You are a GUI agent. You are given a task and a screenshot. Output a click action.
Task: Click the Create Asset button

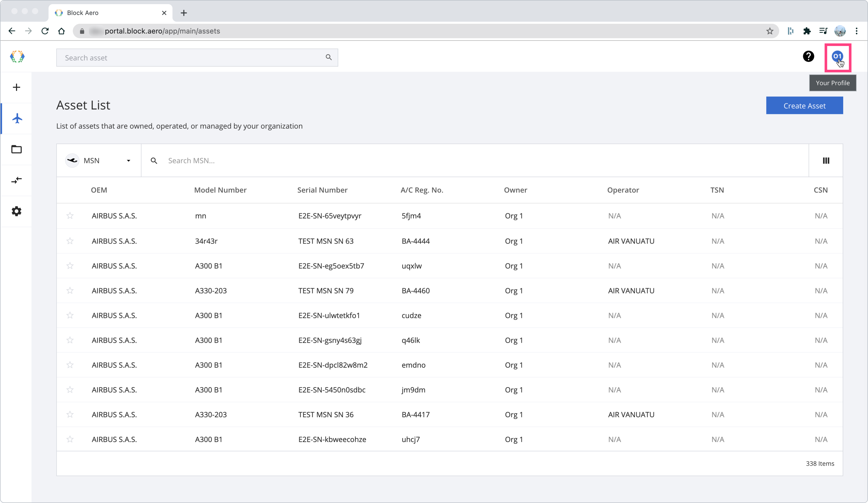tap(804, 105)
